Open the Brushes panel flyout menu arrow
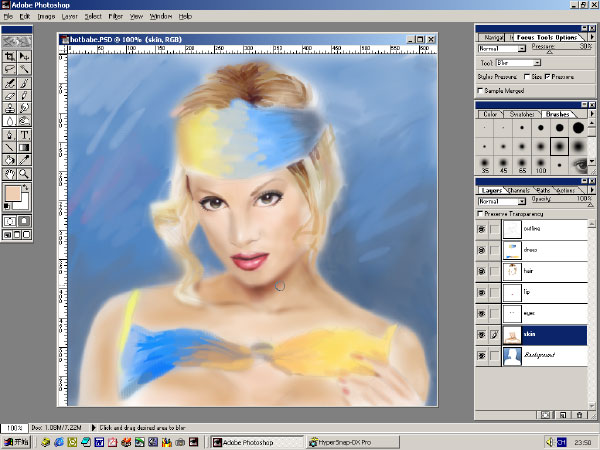The width and height of the screenshot is (600, 450). (592, 114)
